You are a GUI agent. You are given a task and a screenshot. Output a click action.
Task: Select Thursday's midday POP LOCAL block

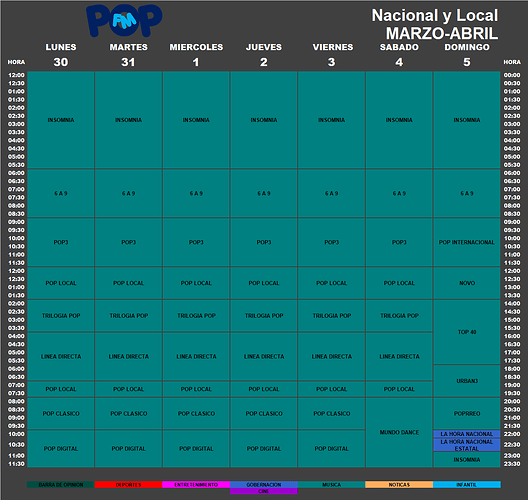[264, 283]
